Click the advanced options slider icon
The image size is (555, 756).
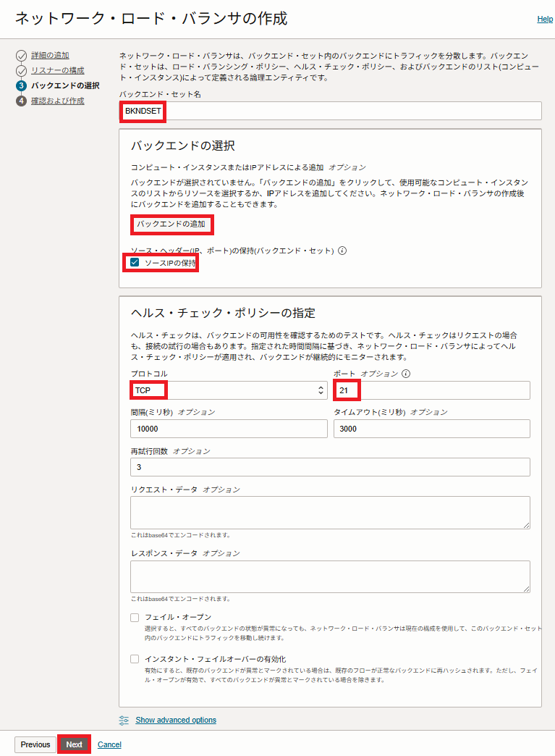click(124, 721)
